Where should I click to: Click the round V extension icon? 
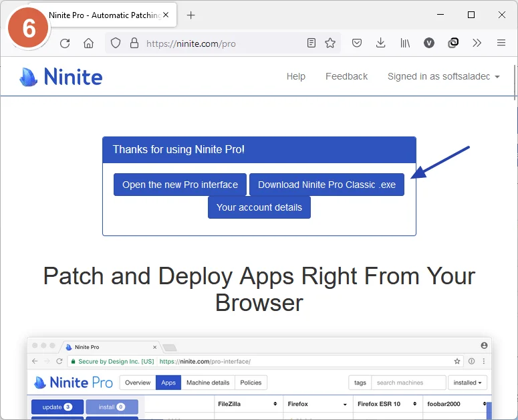(x=429, y=43)
